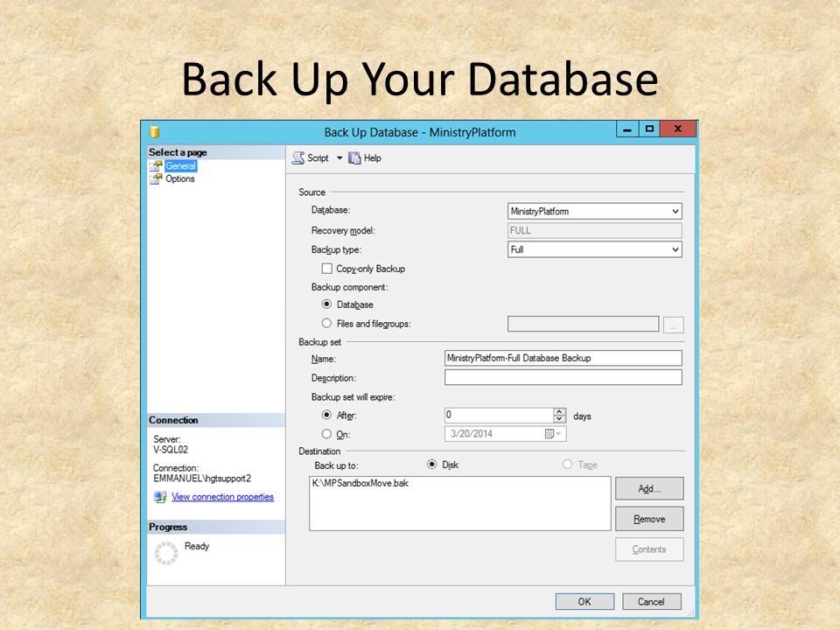Open the 3/20/2014 date picker
This screenshot has width=840, height=630.
(553, 433)
